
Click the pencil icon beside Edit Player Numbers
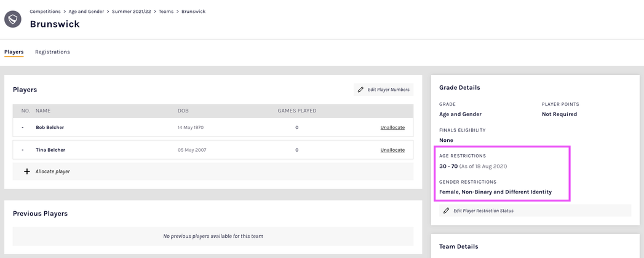click(360, 90)
